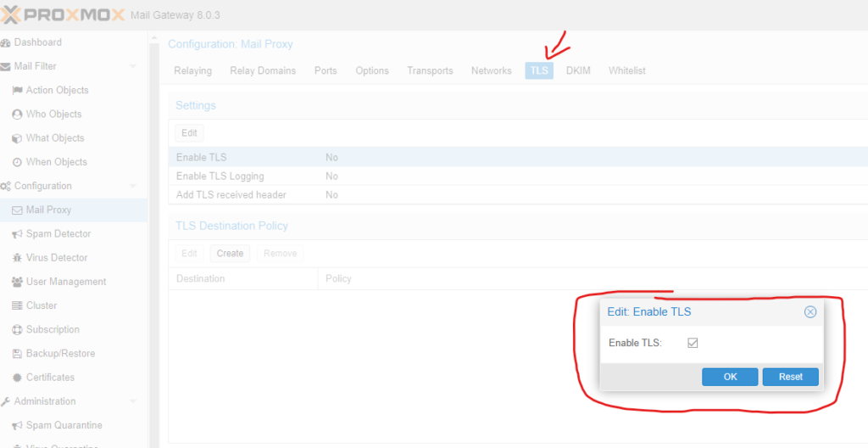Screen dimensions: 868x448
Task: Switch to the DKIM tab
Action: click(x=578, y=71)
